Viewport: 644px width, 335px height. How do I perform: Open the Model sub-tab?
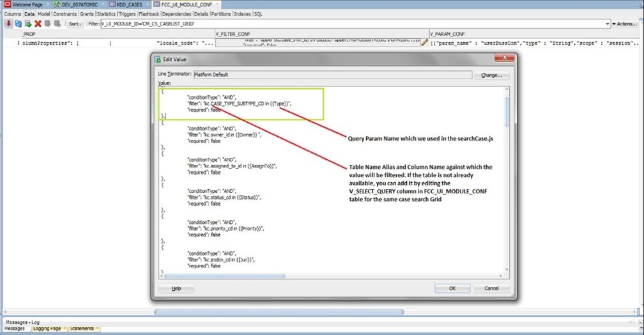click(43, 14)
